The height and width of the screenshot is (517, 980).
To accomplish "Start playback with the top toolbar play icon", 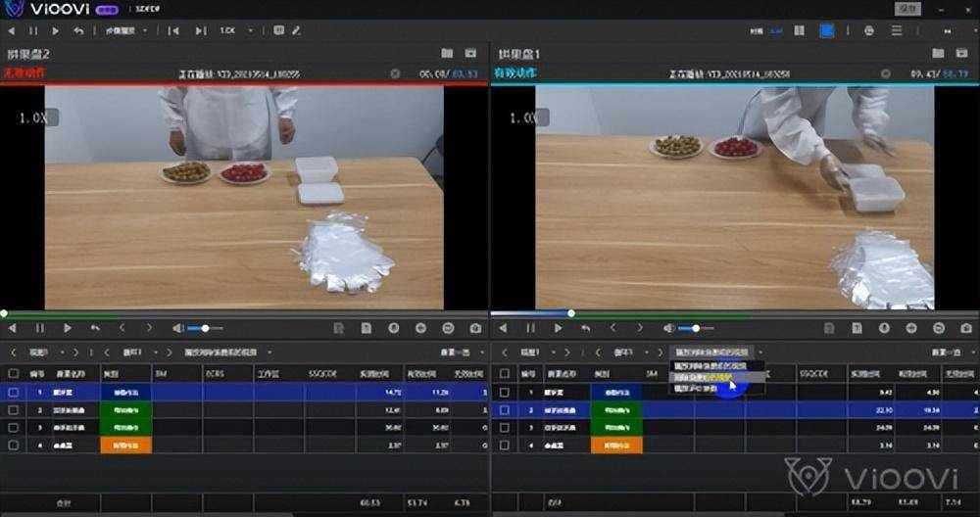I will pyautogui.click(x=56, y=30).
